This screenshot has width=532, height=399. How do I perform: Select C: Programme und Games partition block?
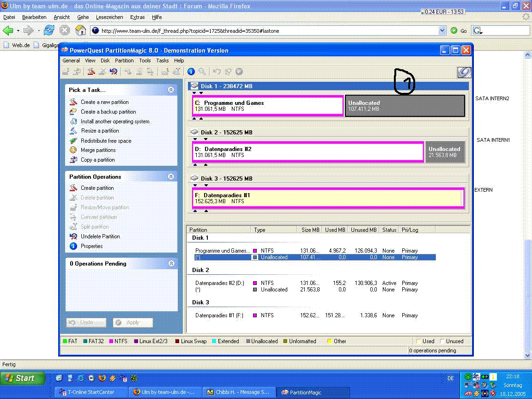[x=268, y=106]
